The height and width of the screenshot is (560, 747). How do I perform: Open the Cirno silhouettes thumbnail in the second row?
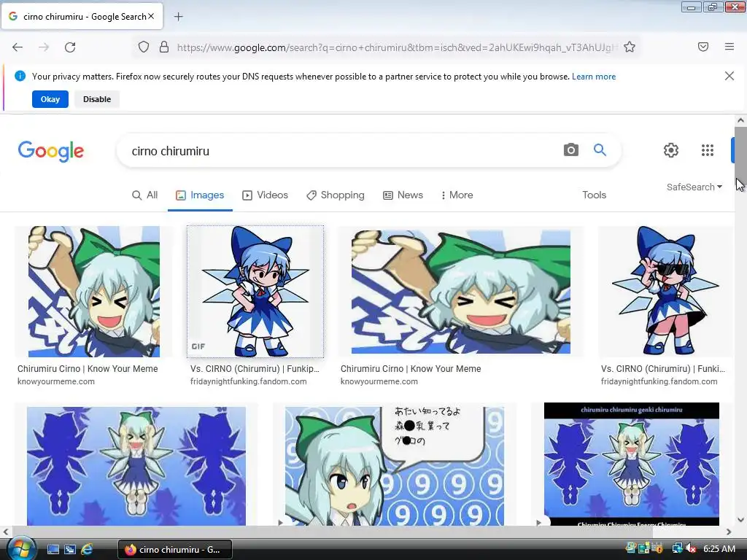[x=136, y=466]
